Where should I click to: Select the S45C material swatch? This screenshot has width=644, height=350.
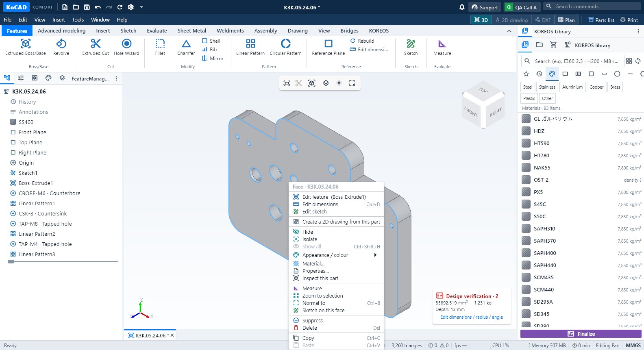tap(526, 204)
